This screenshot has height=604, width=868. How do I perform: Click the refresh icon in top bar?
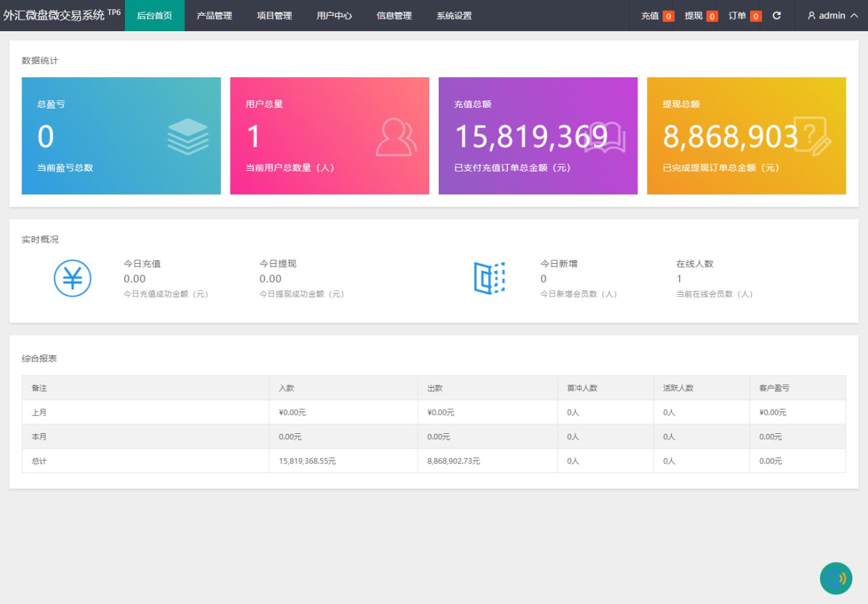tap(776, 16)
